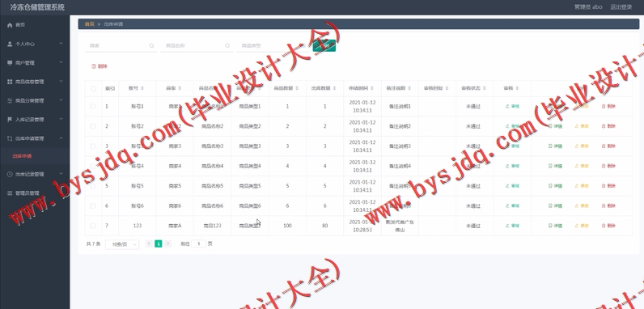The image size is (644, 309).
Task: Check the checkbox for row 账号3
Action: (x=93, y=146)
